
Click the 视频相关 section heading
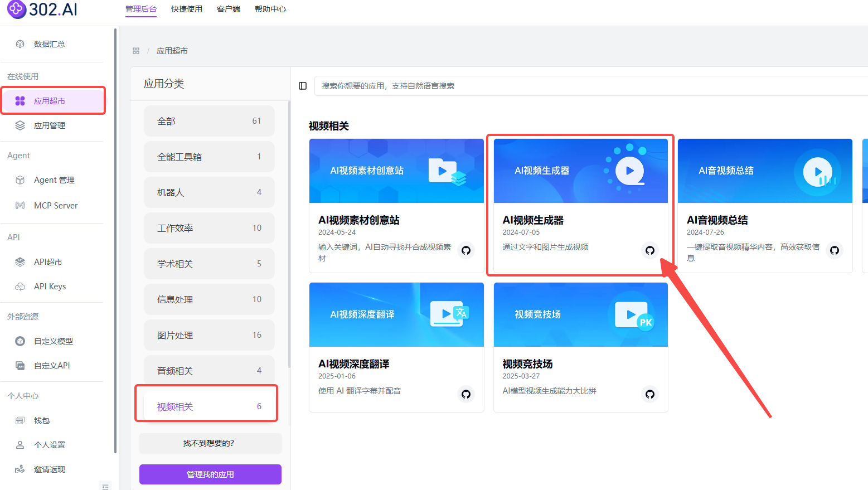click(x=329, y=126)
